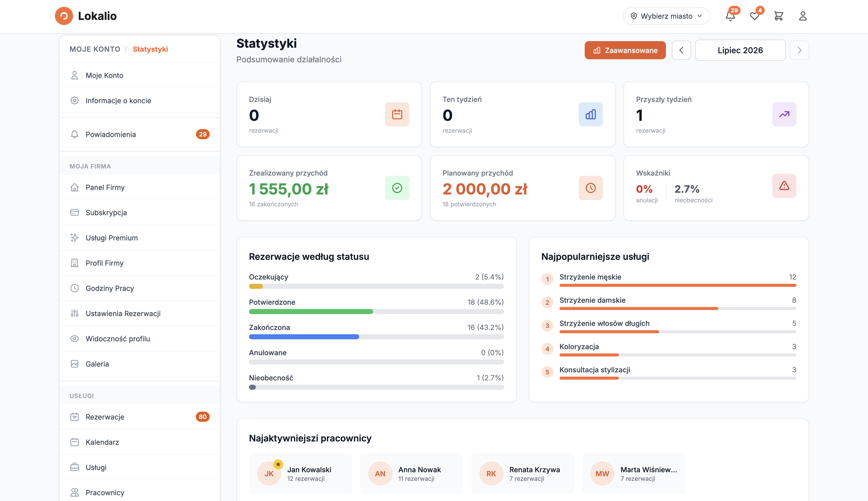The height and width of the screenshot is (501, 868).
Task: Click the Konsultacja stylizacji service row
Action: pos(669,372)
